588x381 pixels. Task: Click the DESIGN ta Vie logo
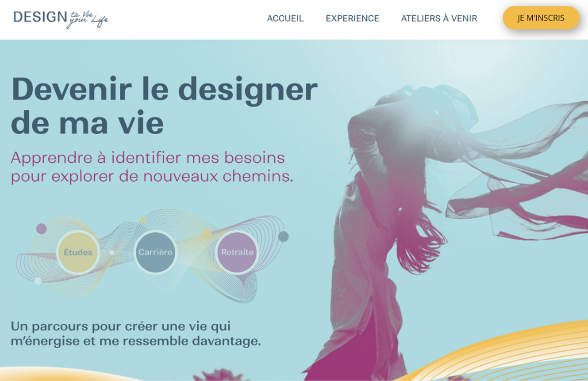click(61, 19)
